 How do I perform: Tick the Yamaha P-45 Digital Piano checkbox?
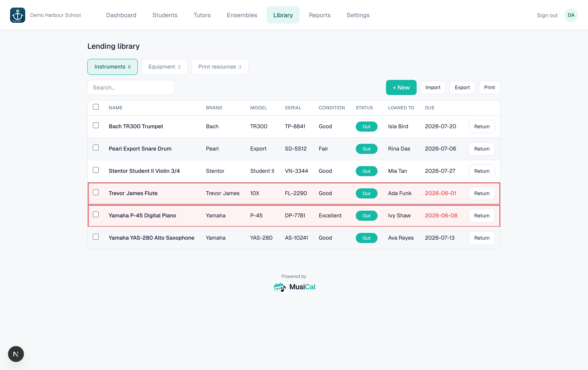click(96, 215)
